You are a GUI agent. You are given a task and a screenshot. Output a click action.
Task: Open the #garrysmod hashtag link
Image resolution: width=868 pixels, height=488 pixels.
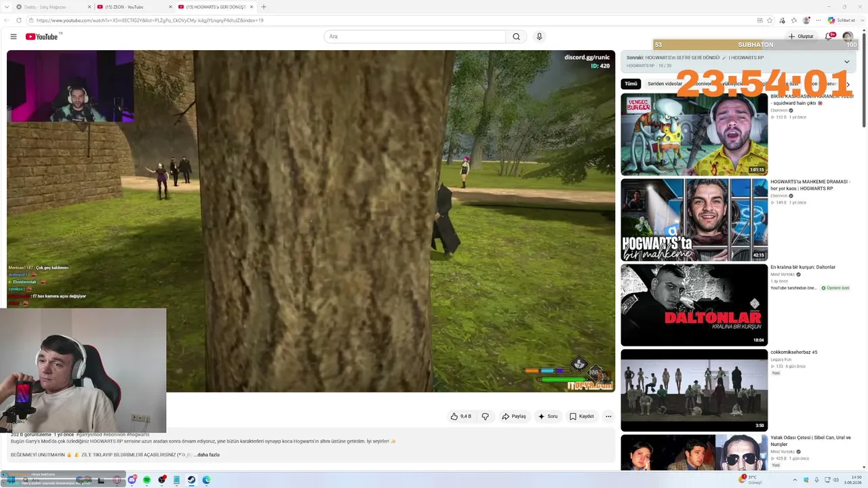click(90, 434)
